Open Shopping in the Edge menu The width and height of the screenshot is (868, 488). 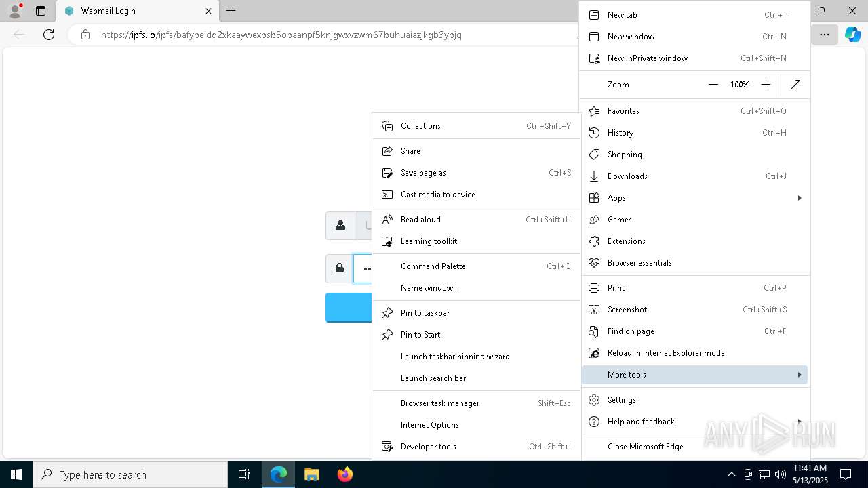695,154
